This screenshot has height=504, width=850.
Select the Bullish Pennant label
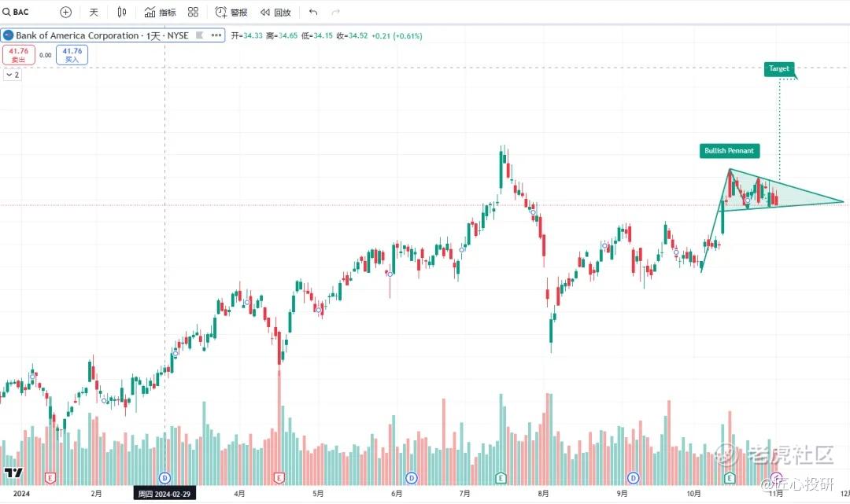[x=729, y=150]
